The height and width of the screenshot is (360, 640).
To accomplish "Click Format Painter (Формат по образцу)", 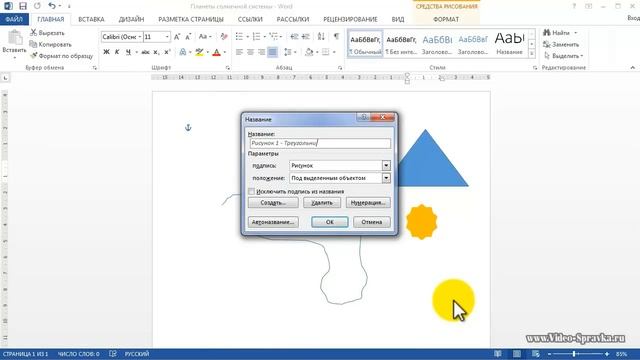I will click(61, 56).
